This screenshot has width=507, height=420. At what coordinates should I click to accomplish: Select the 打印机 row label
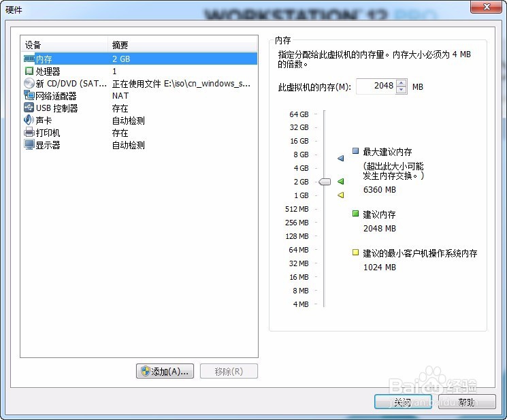(x=48, y=133)
